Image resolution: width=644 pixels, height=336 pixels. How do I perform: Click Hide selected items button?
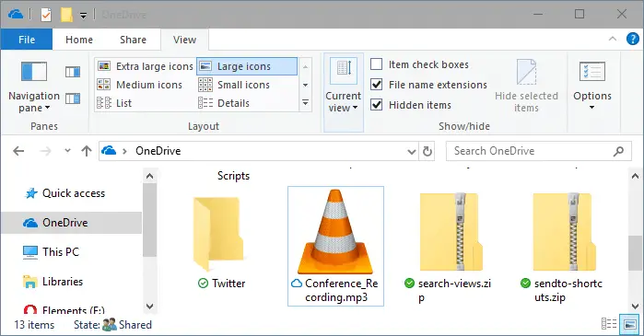click(527, 87)
